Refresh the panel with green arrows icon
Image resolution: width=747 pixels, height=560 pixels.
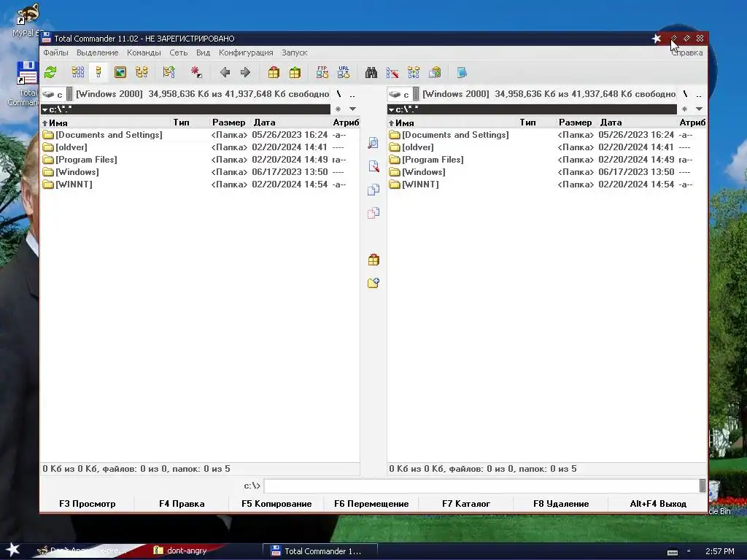point(50,72)
